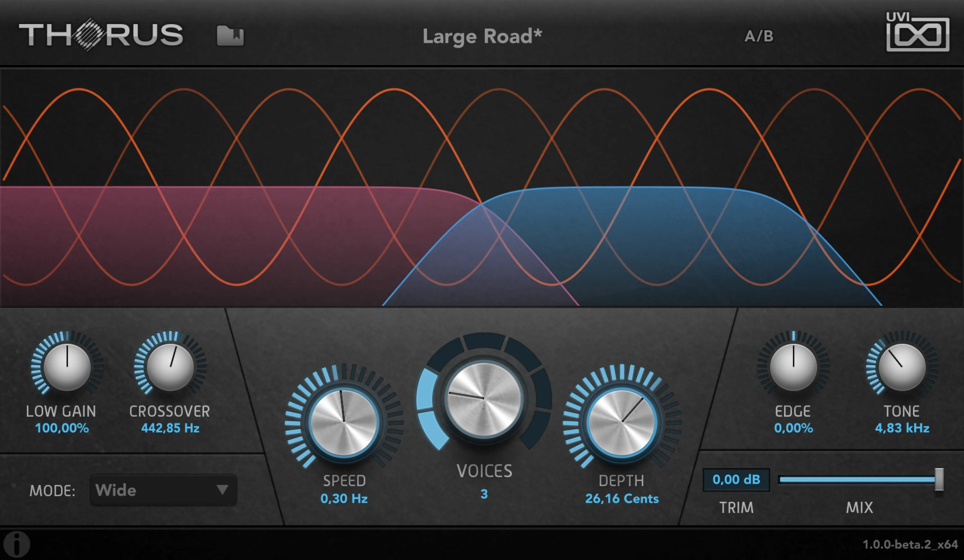Image resolution: width=964 pixels, height=560 pixels.
Task: Open the Mode dropdown set to Wide
Action: [x=164, y=490]
